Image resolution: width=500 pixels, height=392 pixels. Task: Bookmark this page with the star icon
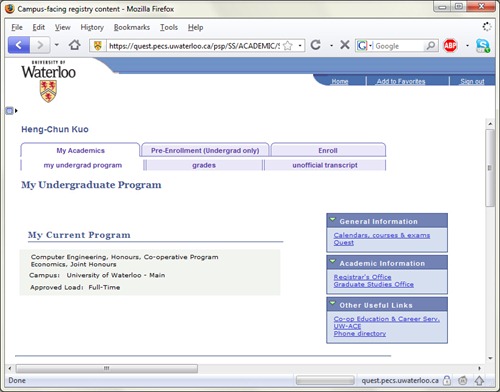pos(288,46)
